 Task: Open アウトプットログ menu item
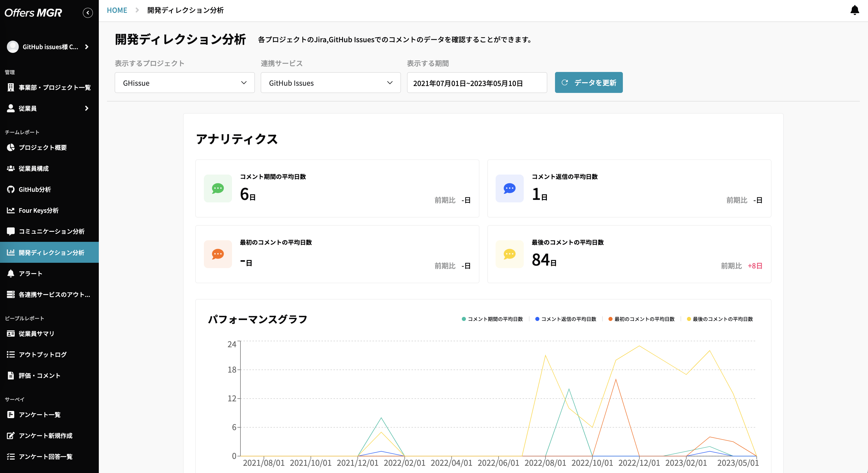coord(49,354)
